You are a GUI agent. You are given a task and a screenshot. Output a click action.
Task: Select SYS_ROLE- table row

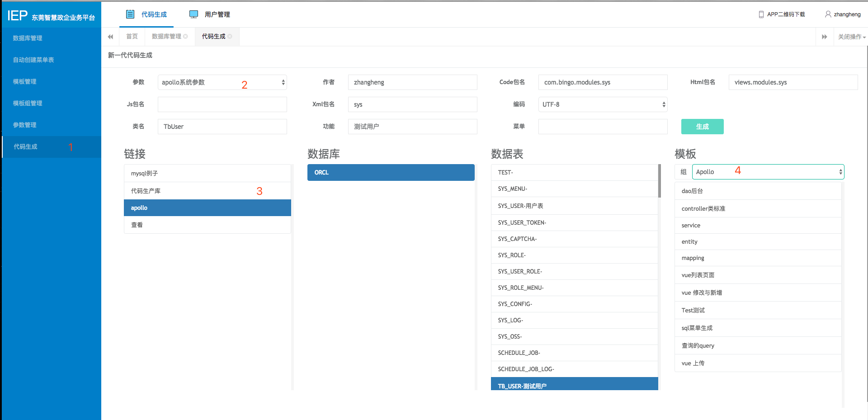[x=574, y=255]
